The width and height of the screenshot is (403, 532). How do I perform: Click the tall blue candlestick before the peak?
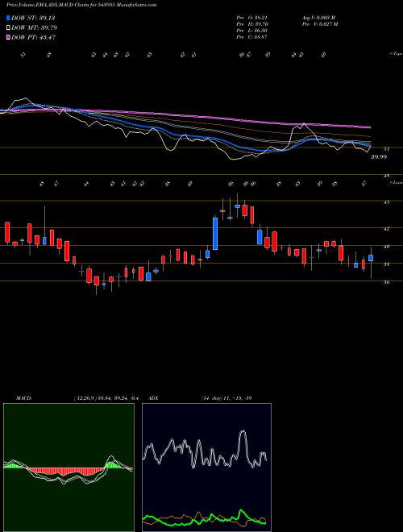(215, 234)
